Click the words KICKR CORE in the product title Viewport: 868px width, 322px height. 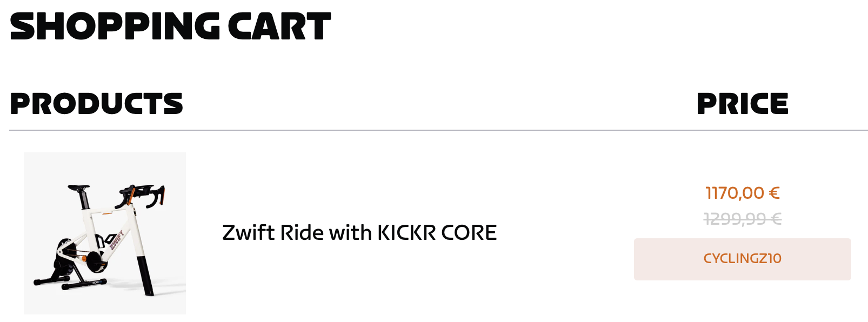coord(437,233)
